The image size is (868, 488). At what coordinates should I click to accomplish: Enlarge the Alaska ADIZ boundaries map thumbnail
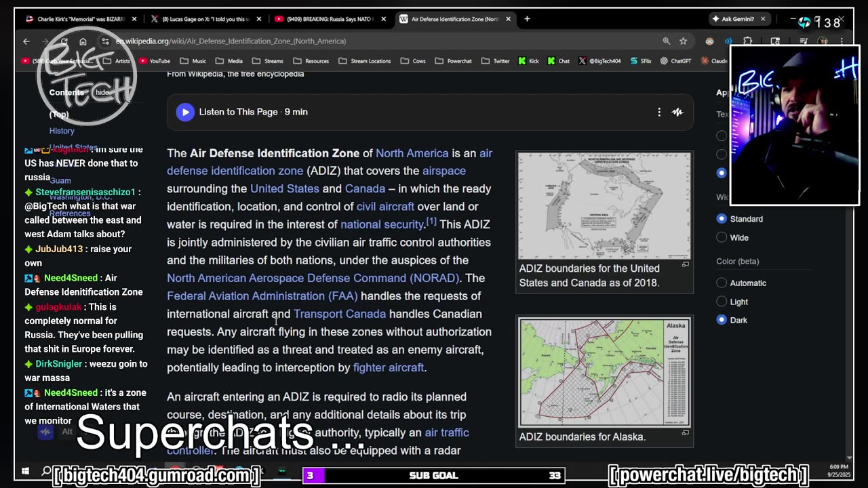pos(604,371)
